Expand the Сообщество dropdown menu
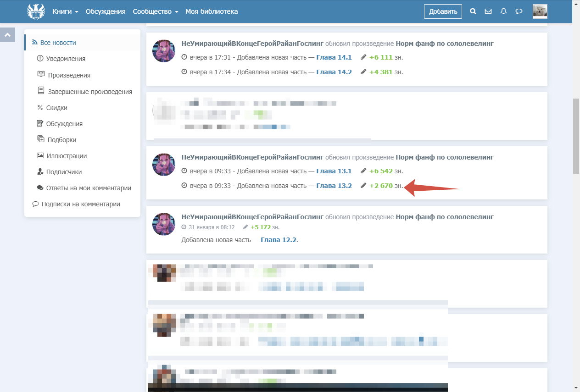The width and height of the screenshot is (580, 392). (155, 11)
